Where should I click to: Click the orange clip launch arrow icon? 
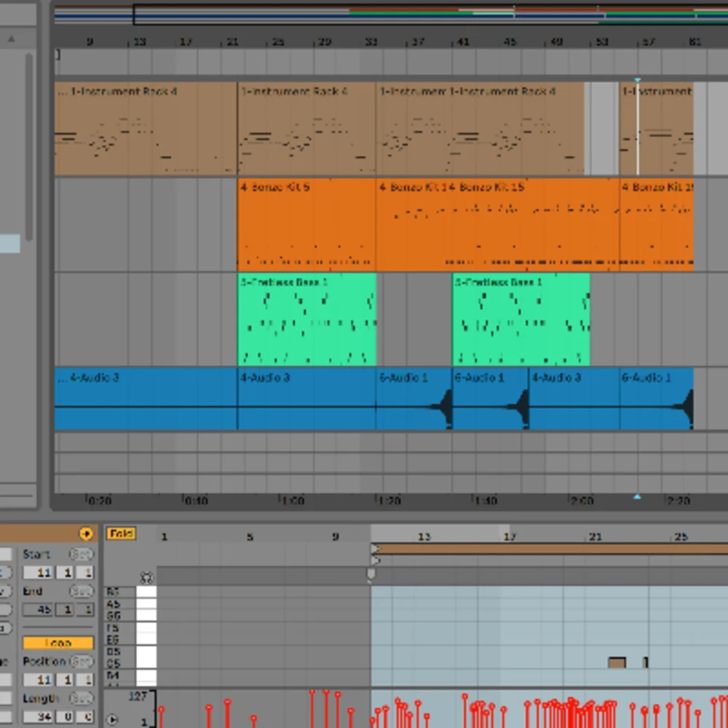pyautogui.click(x=85, y=534)
